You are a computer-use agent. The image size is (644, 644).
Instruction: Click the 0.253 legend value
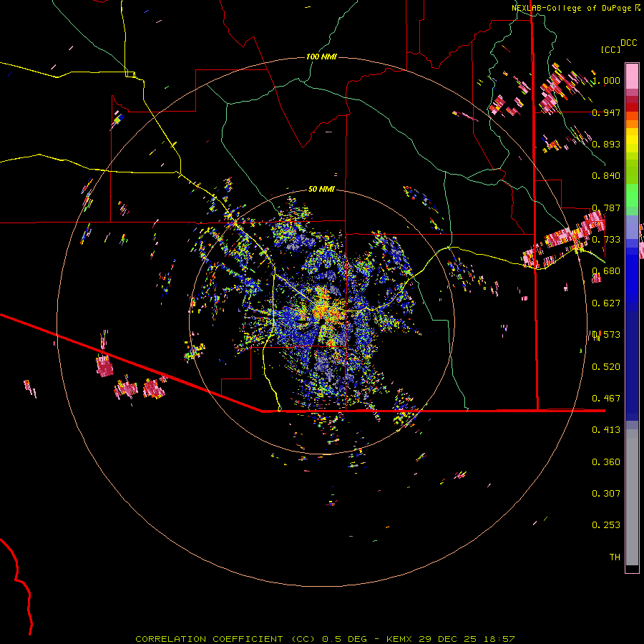(x=606, y=525)
